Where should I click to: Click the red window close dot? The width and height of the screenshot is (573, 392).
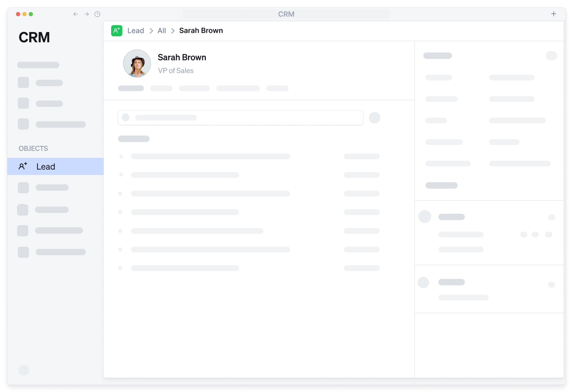click(x=18, y=14)
